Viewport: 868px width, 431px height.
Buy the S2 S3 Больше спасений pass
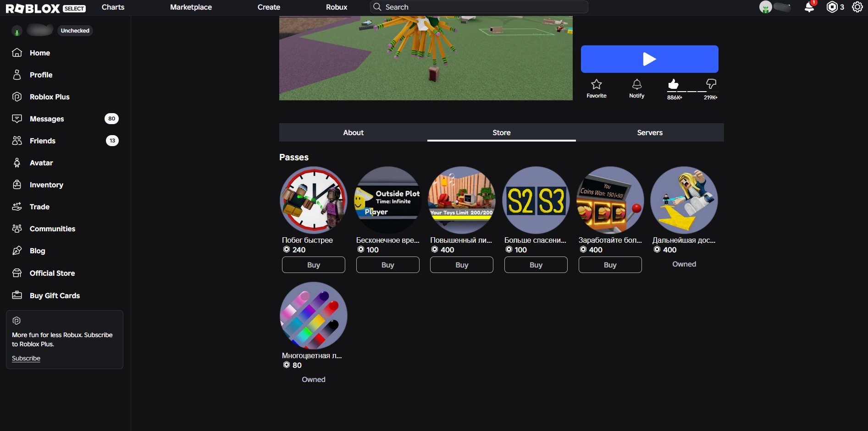[536, 265]
